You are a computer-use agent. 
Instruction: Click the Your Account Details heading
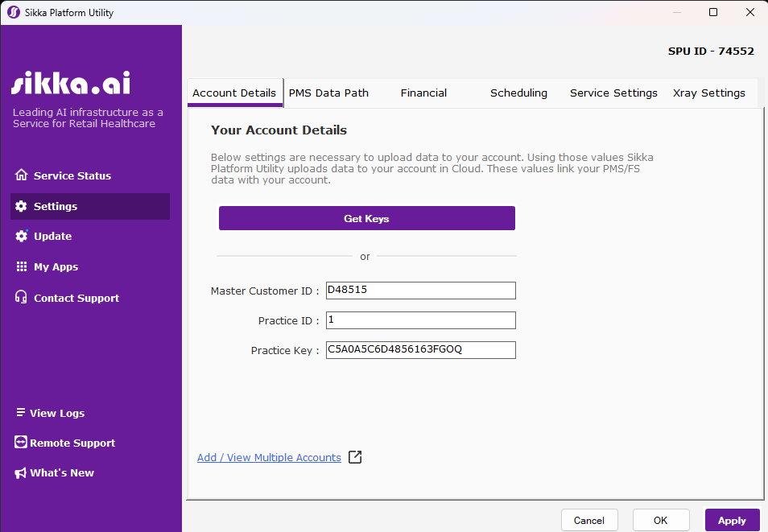tap(279, 130)
